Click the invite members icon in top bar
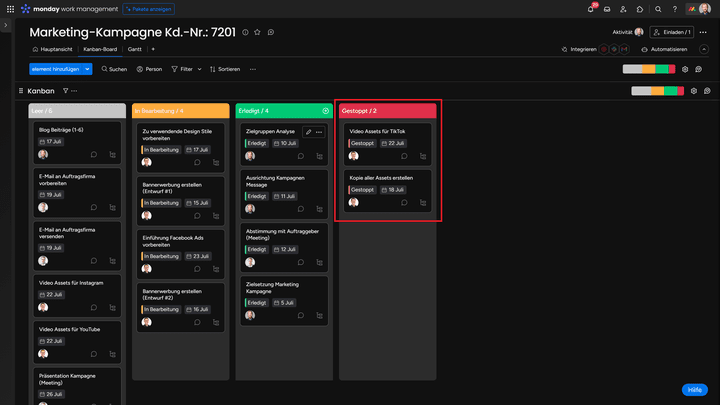The image size is (720, 405). click(624, 9)
